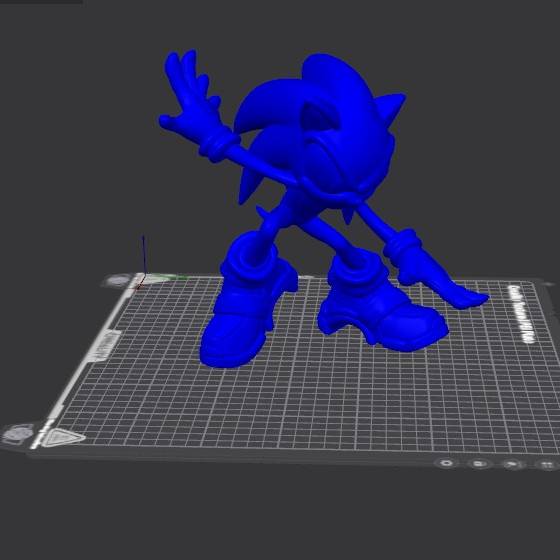Click the hot surface warning triangle on the plate

tap(62, 437)
